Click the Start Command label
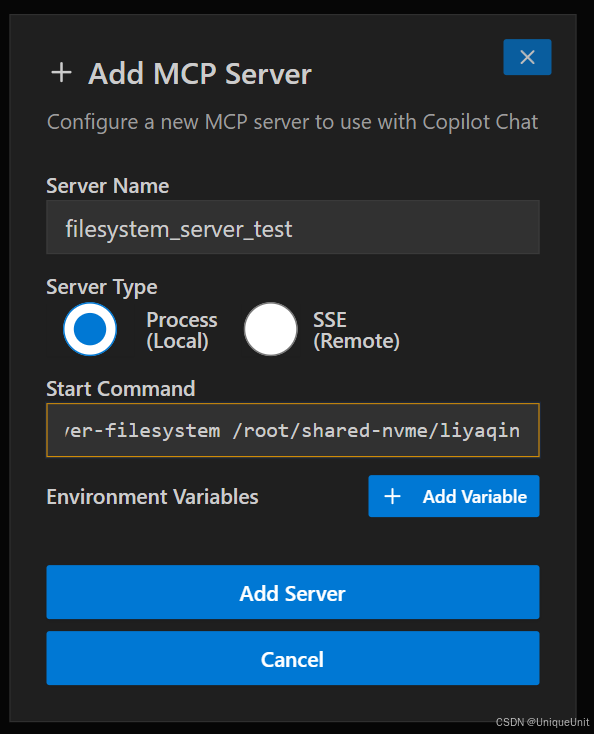The height and width of the screenshot is (734, 594). 121,389
